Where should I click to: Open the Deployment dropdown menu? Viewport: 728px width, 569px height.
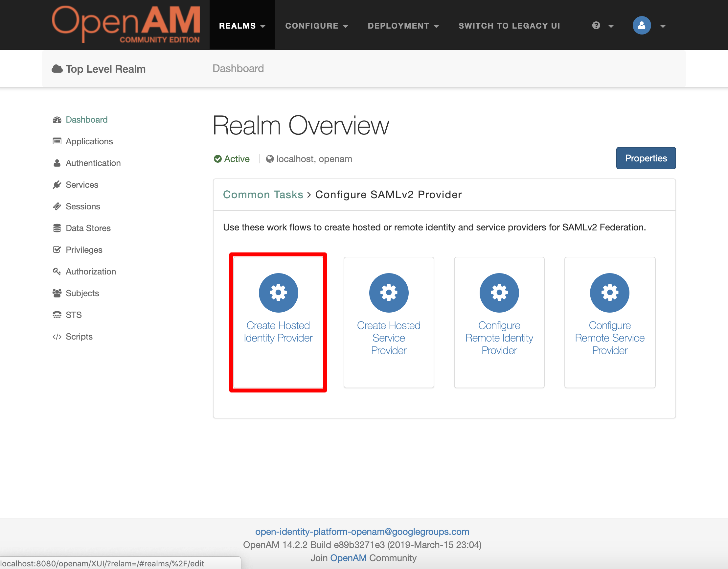pos(403,26)
